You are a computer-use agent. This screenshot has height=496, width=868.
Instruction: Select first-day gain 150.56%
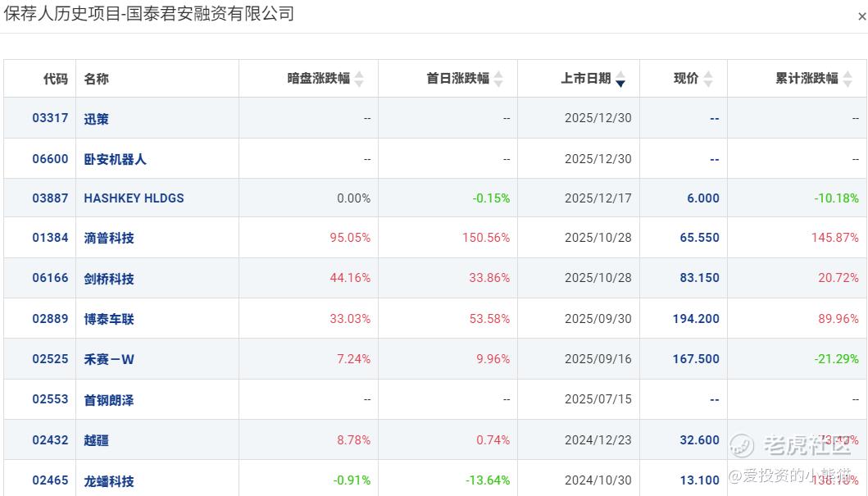[486, 238]
